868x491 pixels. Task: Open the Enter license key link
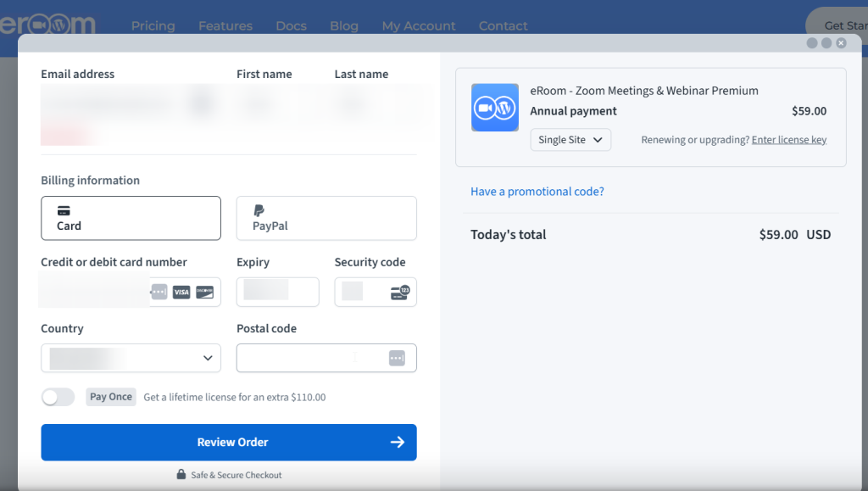point(789,139)
